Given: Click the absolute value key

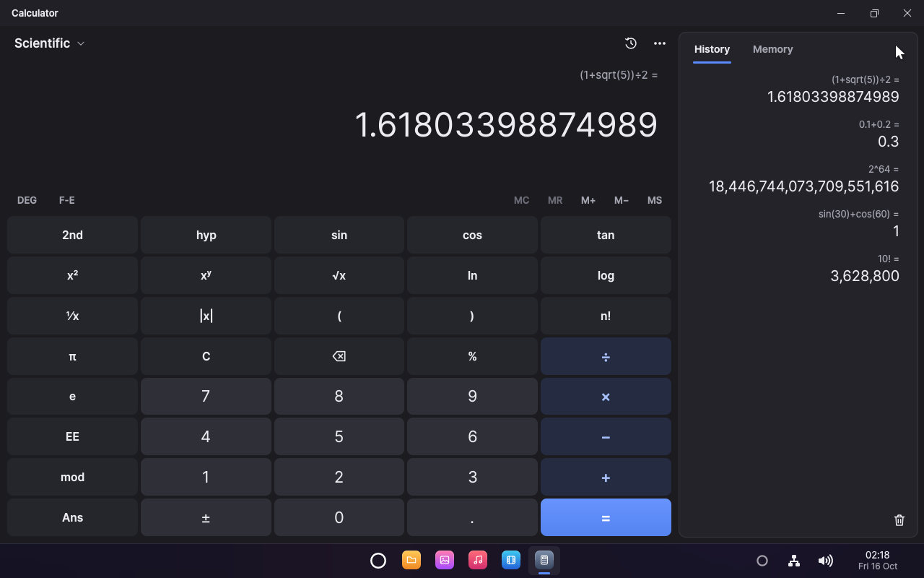Looking at the screenshot, I should click(x=206, y=316).
